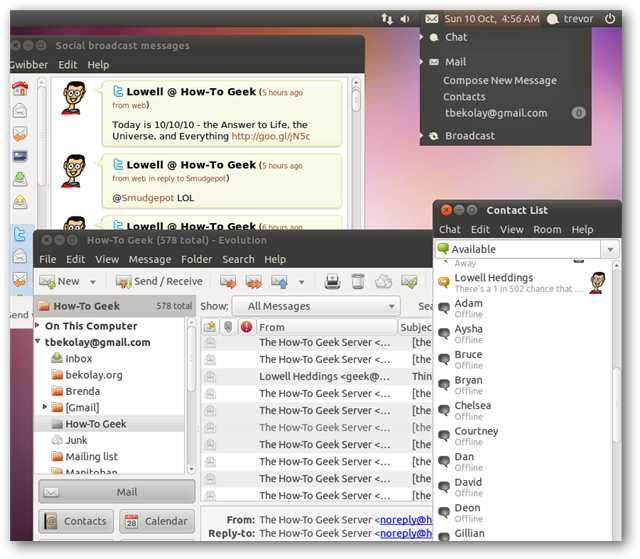The image size is (640, 559).
Task: Click the Calendar switcher button in Evolution
Action: 157,521
